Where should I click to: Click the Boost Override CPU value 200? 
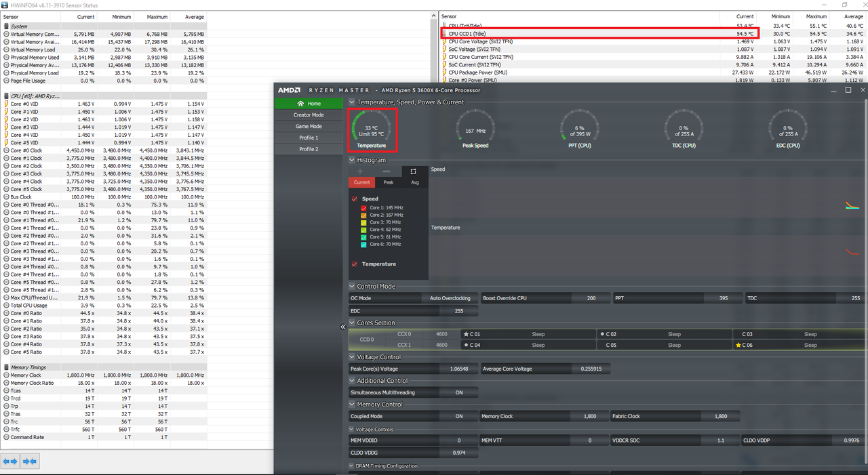coord(591,298)
